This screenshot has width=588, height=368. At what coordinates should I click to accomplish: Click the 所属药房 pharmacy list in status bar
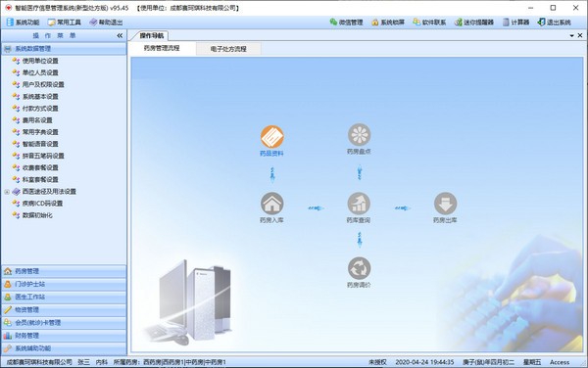(170, 362)
